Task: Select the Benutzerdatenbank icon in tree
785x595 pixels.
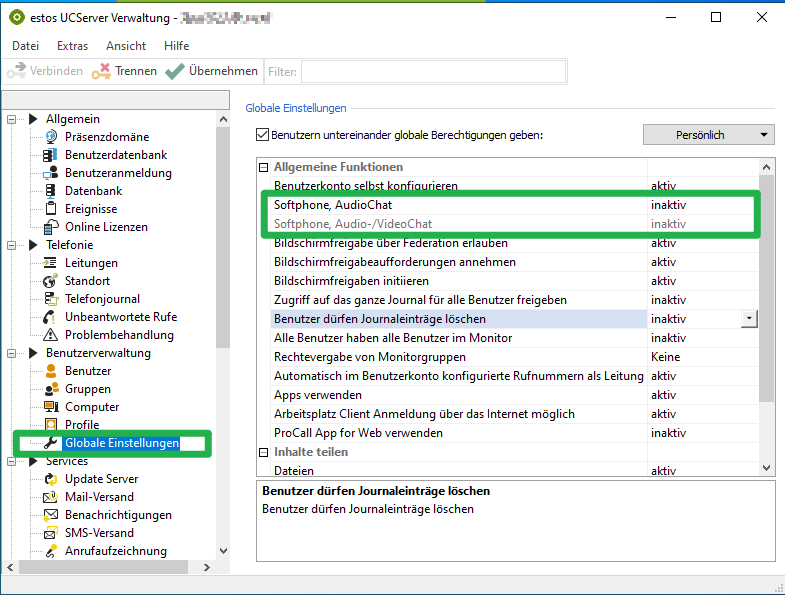Action: click(x=51, y=155)
